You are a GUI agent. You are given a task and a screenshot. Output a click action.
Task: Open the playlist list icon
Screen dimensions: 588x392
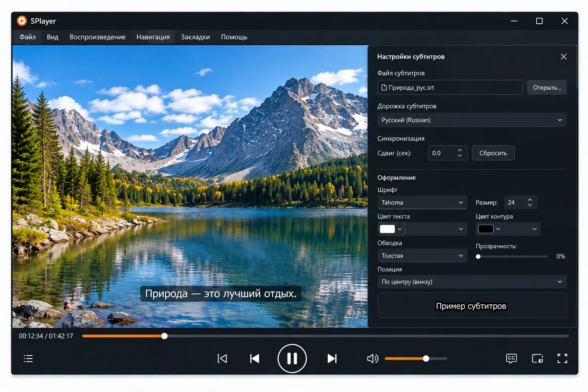[x=28, y=359]
